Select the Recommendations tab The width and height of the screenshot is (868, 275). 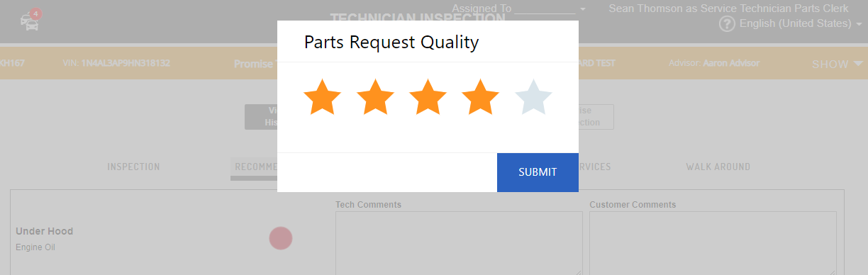click(x=255, y=167)
